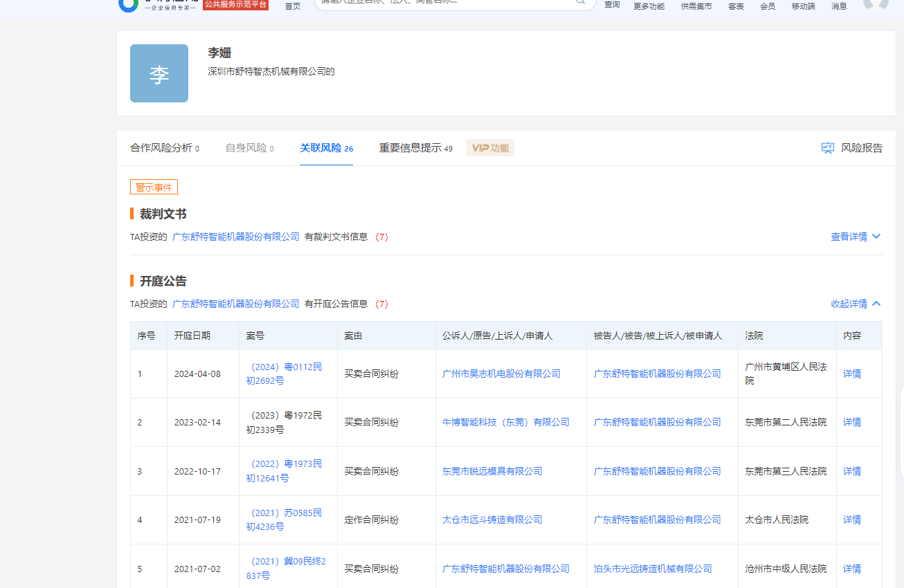Open 消息 in the top nav
The image size is (904, 588).
click(839, 6)
